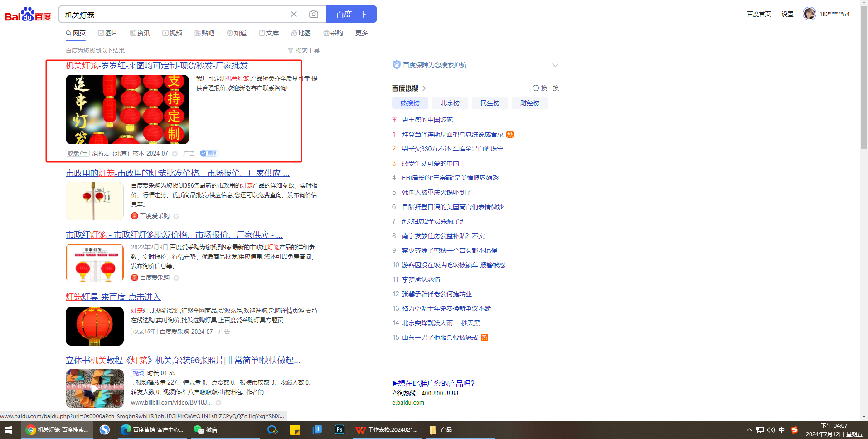Viewport: 868px width, 439px height.
Task: Click the Windows Start button
Action: click(x=9, y=429)
